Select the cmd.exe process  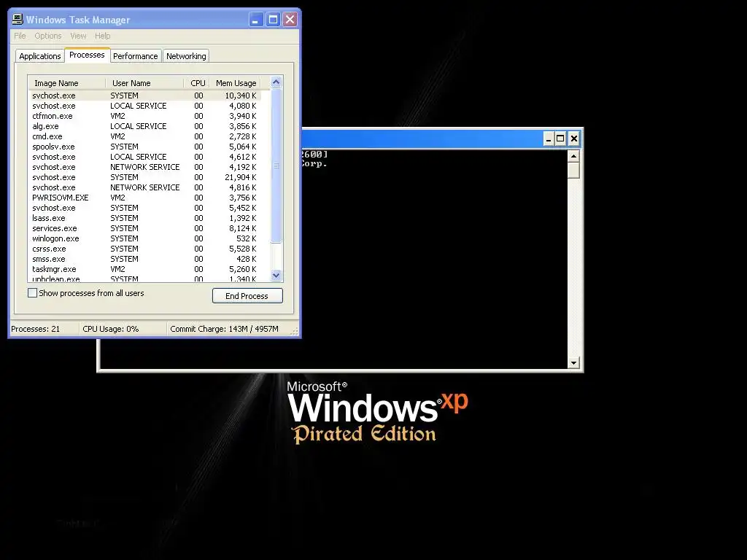[x=144, y=136]
